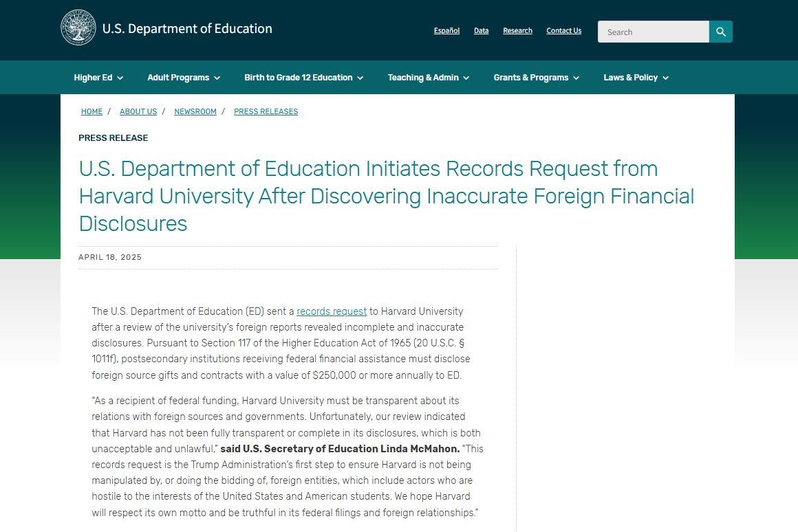Expand Teaching & Admin chevron arrow
This screenshot has width=798, height=532.
pyautogui.click(x=466, y=78)
